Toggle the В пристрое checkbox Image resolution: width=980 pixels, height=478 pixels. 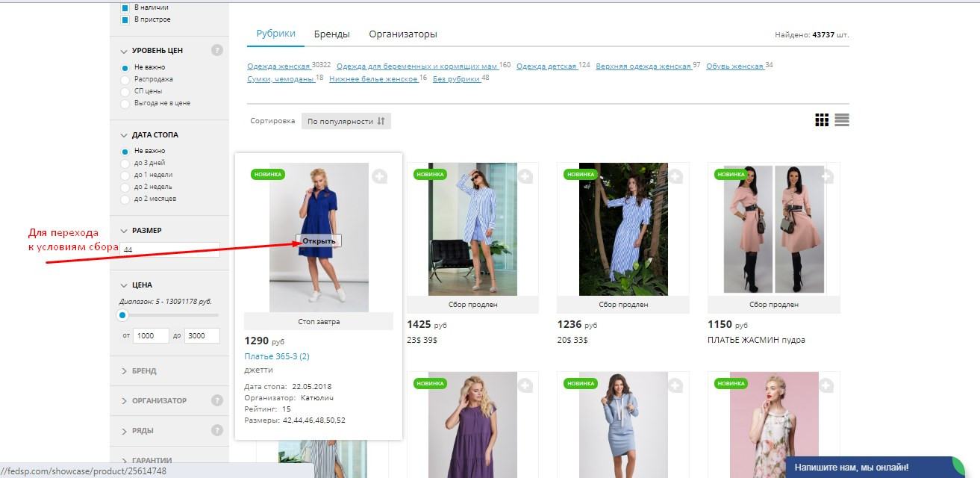125,19
